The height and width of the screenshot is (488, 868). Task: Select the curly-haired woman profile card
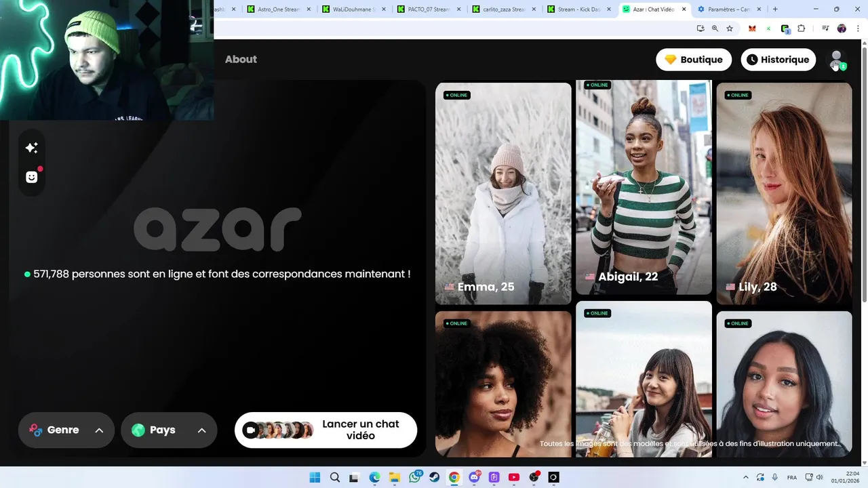click(503, 384)
